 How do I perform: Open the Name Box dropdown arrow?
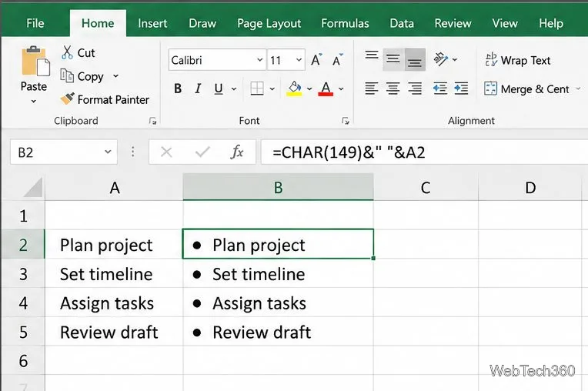pyautogui.click(x=108, y=152)
